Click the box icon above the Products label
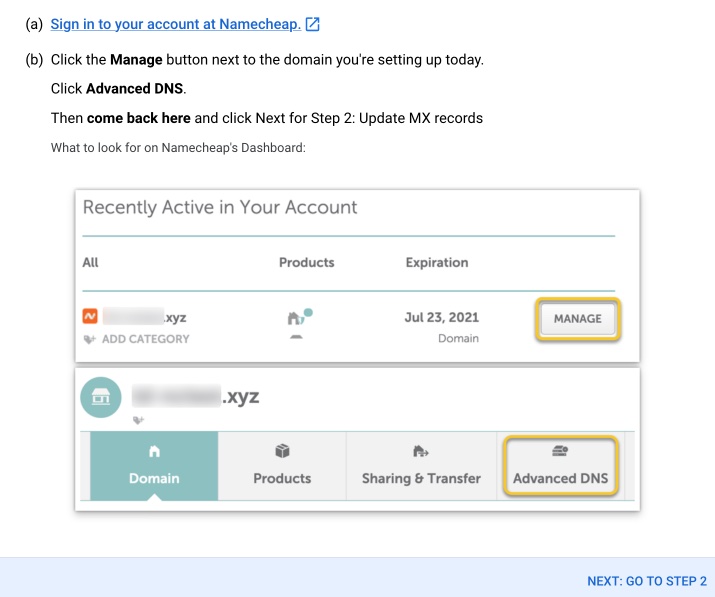 (x=282, y=451)
